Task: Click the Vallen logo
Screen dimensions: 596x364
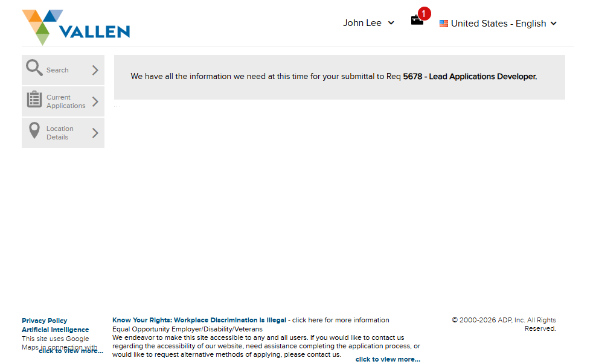Action: (x=76, y=27)
